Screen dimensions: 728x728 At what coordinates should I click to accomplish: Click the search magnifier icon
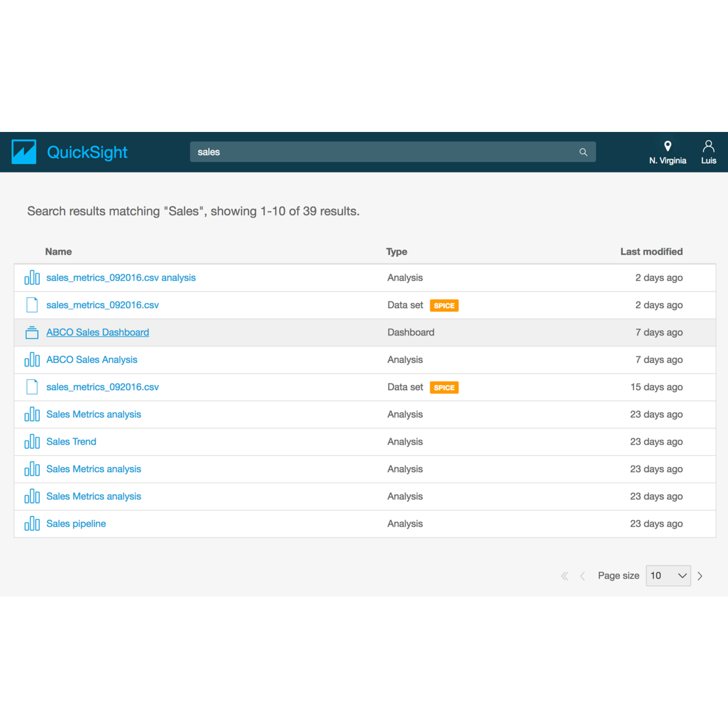point(583,152)
